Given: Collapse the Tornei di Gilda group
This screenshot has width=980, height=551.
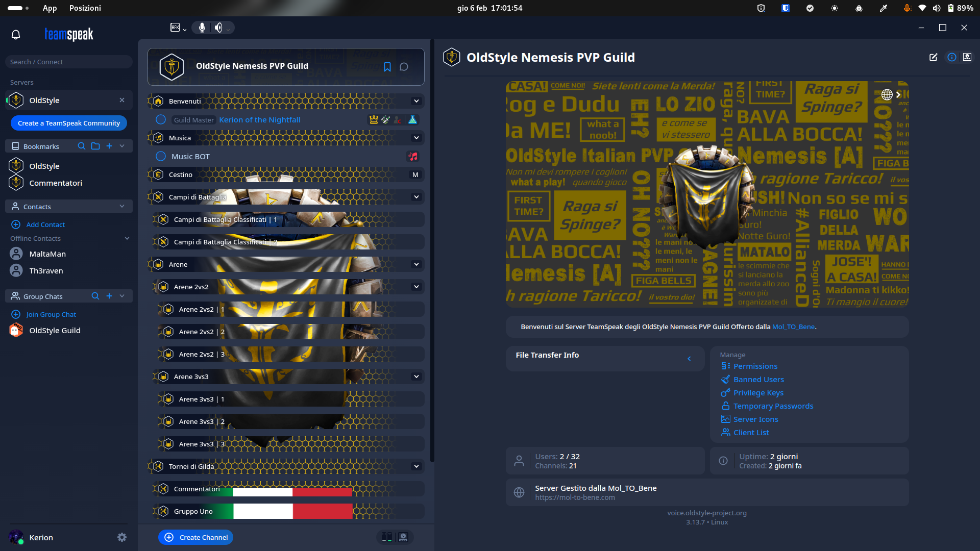Looking at the screenshot, I should (x=416, y=466).
